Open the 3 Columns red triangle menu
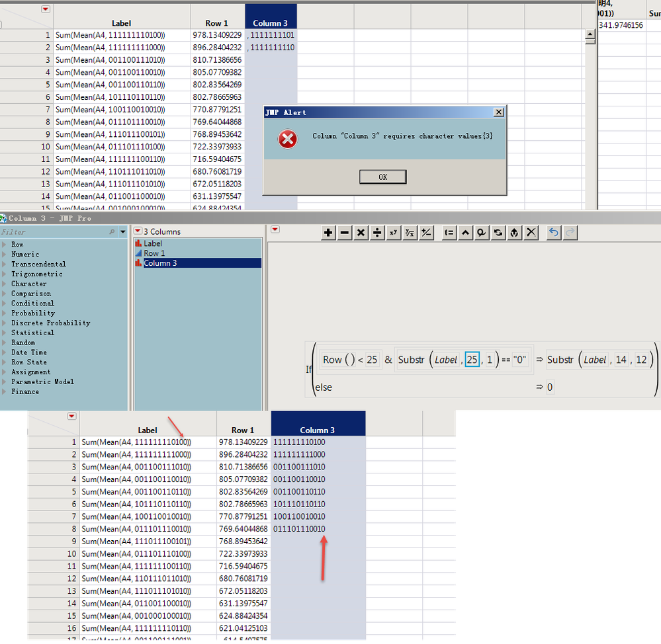 (138, 231)
